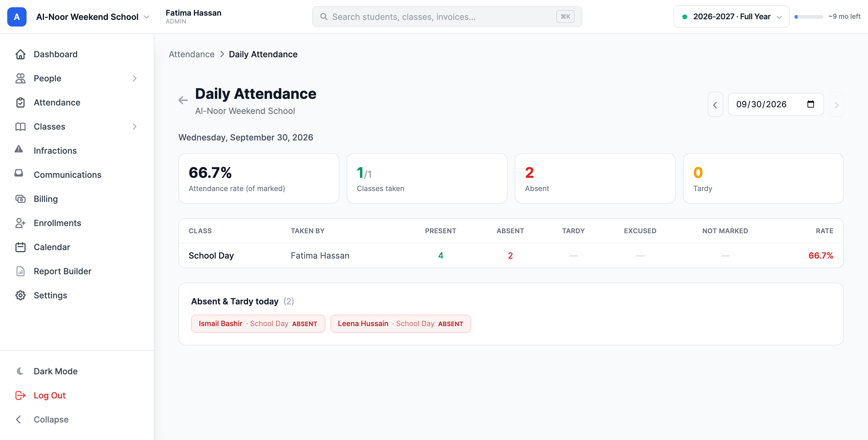Open Leena Hussain absent chip

401,324
